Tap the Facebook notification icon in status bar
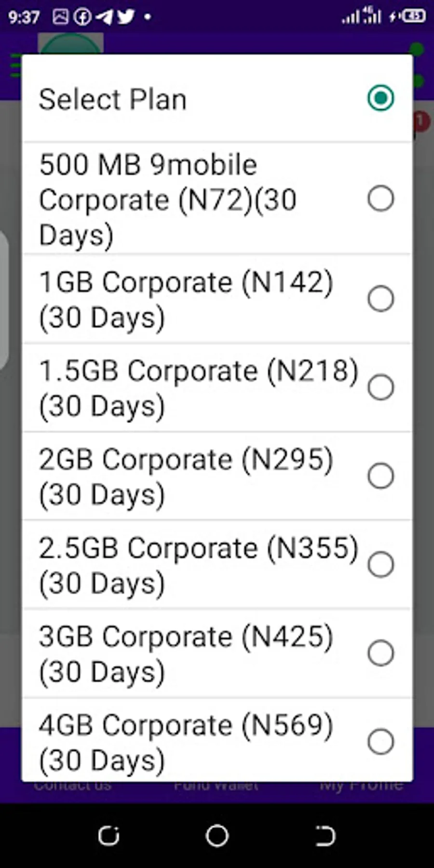Viewport: 434px width, 868px height. [82, 17]
